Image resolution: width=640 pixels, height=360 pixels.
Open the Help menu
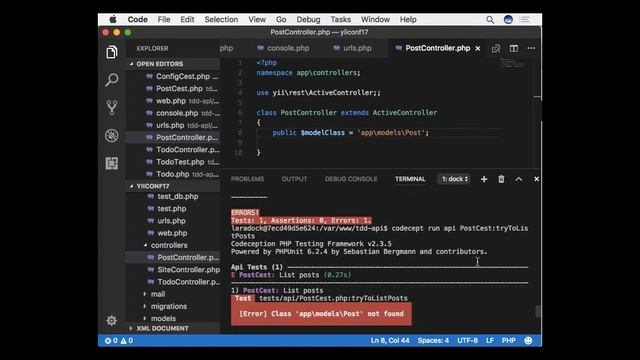[x=408, y=19]
